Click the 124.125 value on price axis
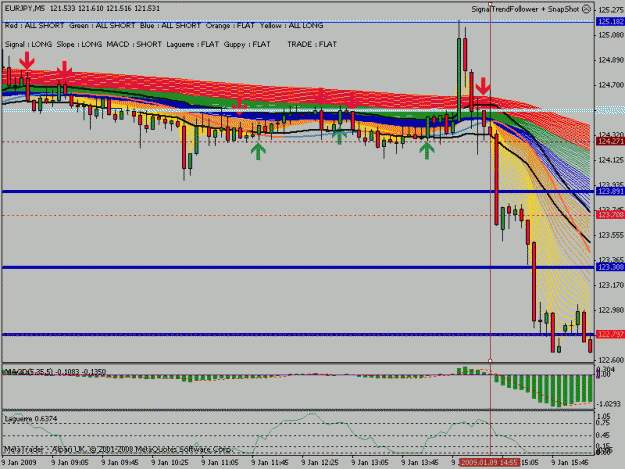 point(611,160)
